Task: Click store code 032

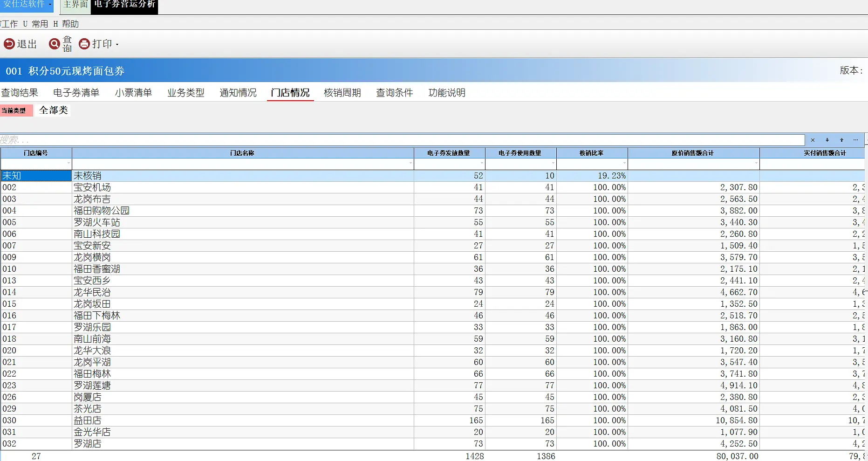Action: (36, 444)
